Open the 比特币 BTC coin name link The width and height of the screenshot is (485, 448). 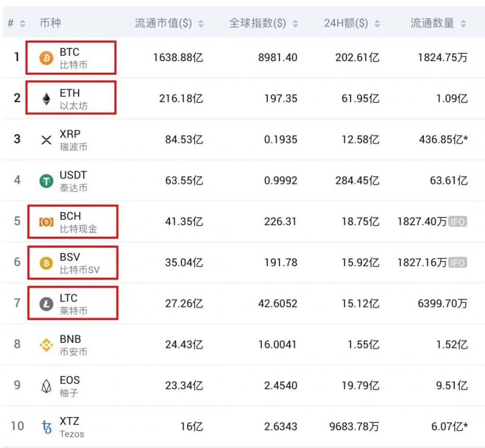(x=73, y=65)
